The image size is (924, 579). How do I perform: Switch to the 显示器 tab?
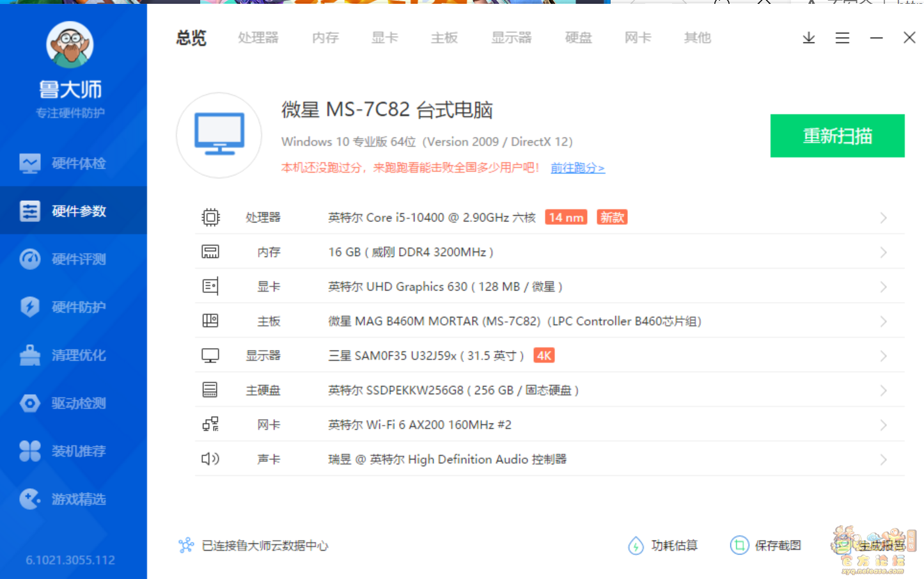[512, 38]
